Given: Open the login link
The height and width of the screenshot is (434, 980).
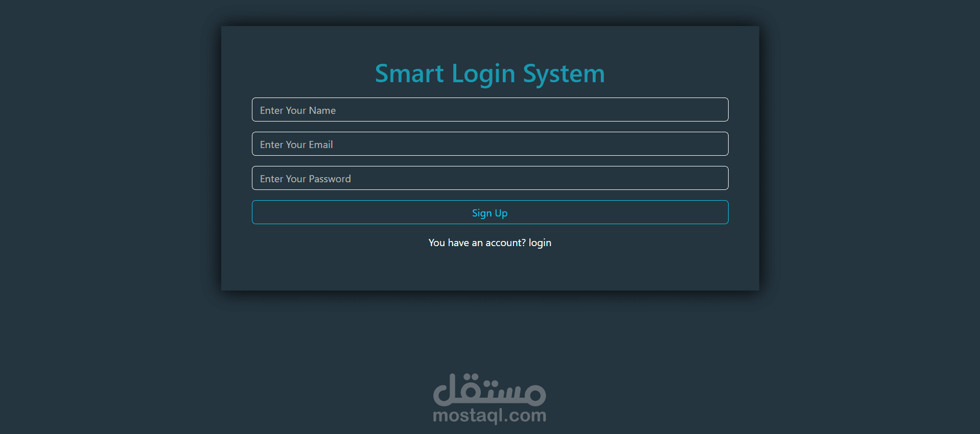Looking at the screenshot, I should click(540, 243).
